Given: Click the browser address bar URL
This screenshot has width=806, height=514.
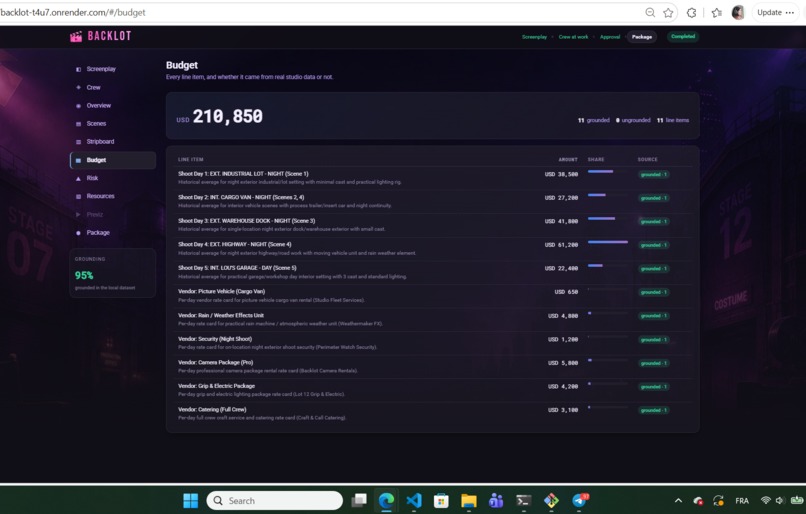Looking at the screenshot, I should pyautogui.click(x=72, y=12).
